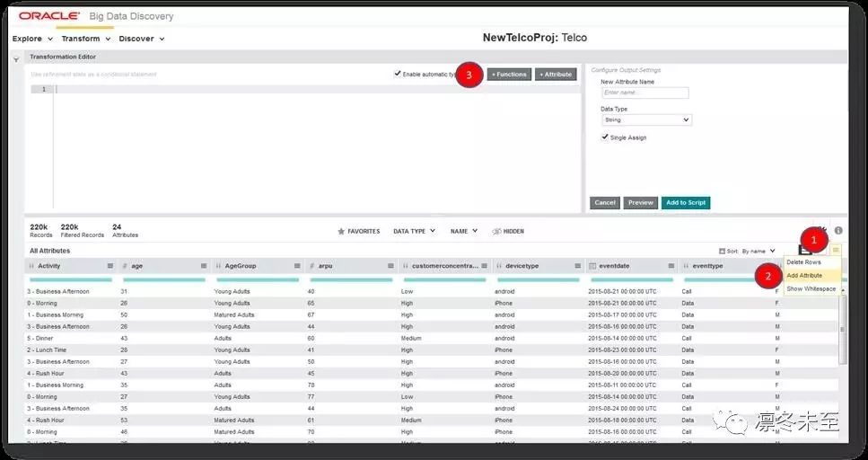This screenshot has height=460, width=868.
Task: Click the info icon above the grid
Action: click(838, 231)
